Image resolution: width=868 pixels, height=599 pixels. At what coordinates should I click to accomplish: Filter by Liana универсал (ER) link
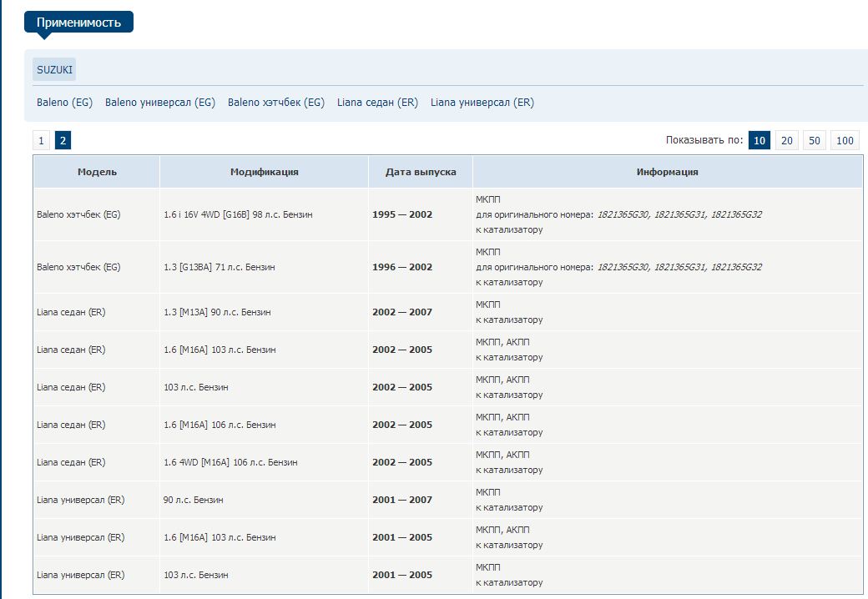[482, 103]
